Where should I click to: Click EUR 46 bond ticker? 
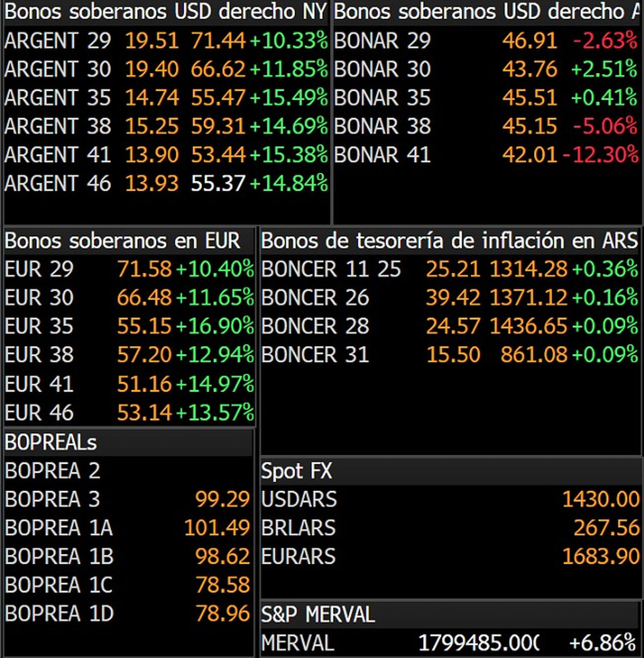pos(39,413)
